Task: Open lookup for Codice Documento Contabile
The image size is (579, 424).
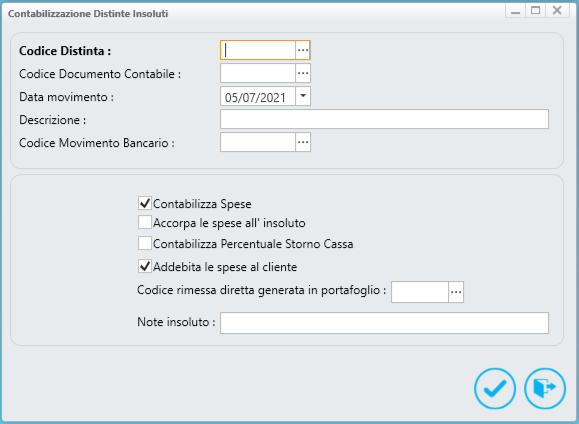Action: point(303,73)
